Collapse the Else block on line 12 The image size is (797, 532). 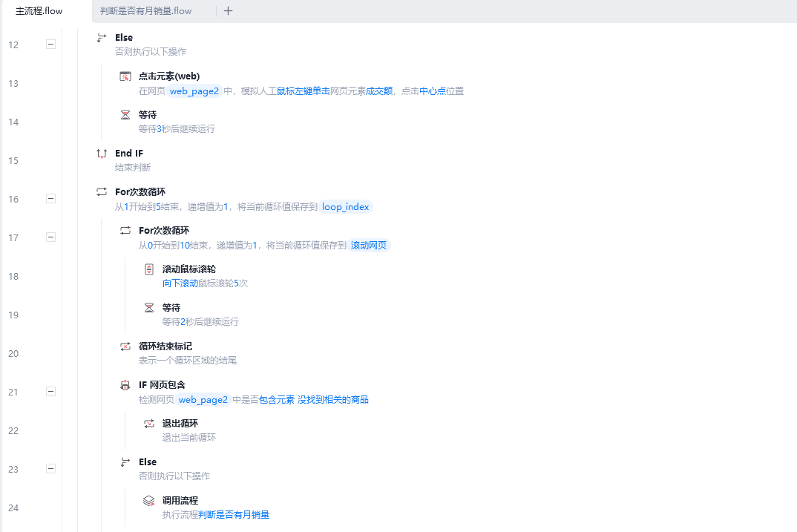(50, 45)
